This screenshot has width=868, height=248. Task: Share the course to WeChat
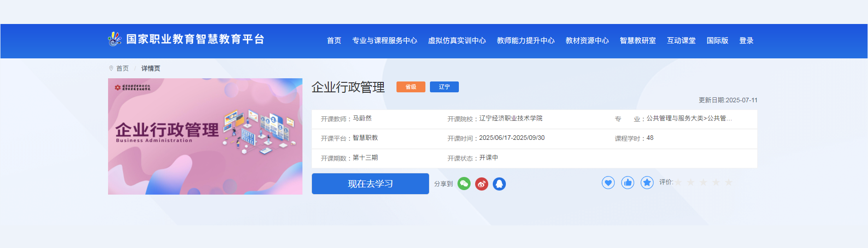click(x=464, y=184)
